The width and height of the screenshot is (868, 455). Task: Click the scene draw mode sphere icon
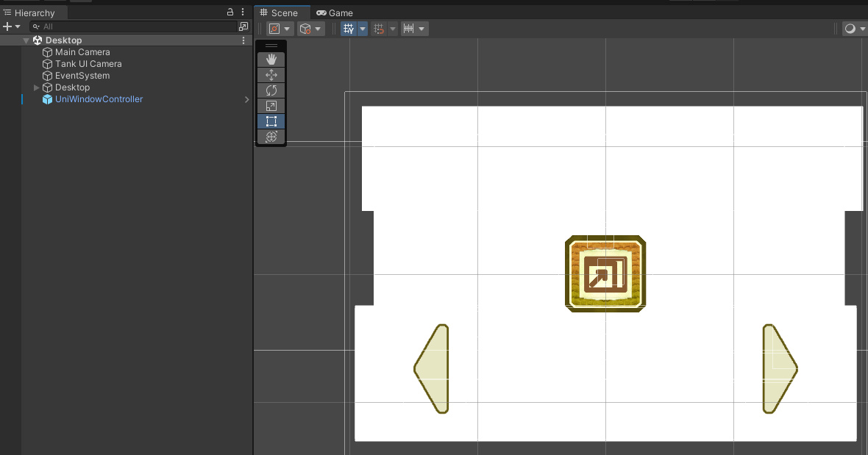850,29
